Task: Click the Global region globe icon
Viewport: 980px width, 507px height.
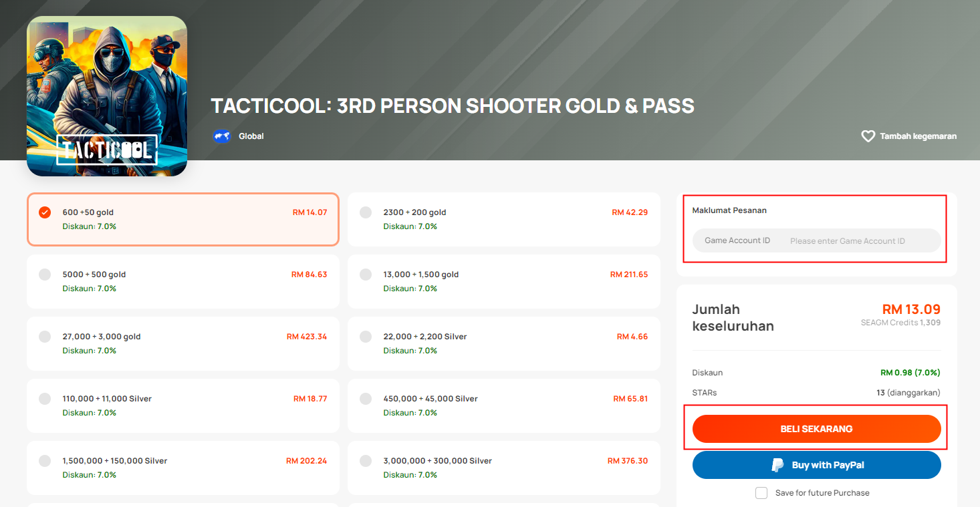Action: click(222, 136)
